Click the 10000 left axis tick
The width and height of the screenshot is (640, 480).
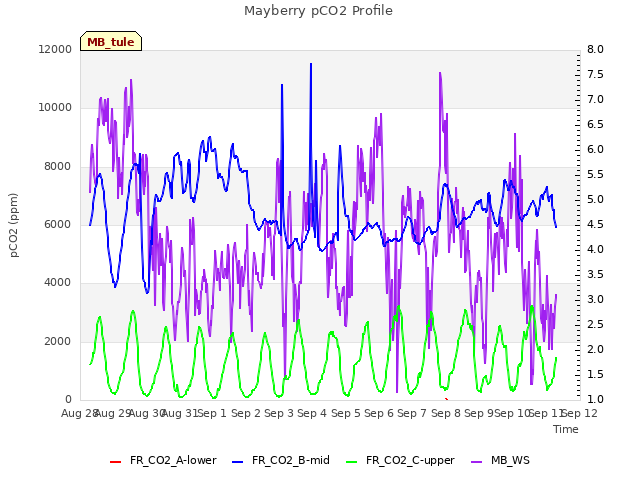point(55,108)
